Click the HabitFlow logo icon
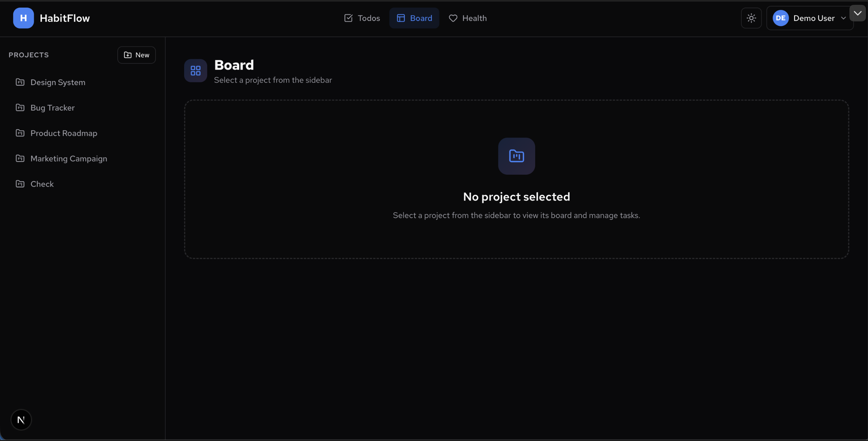The height and width of the screenshot is (441, 868). [23, 18]
